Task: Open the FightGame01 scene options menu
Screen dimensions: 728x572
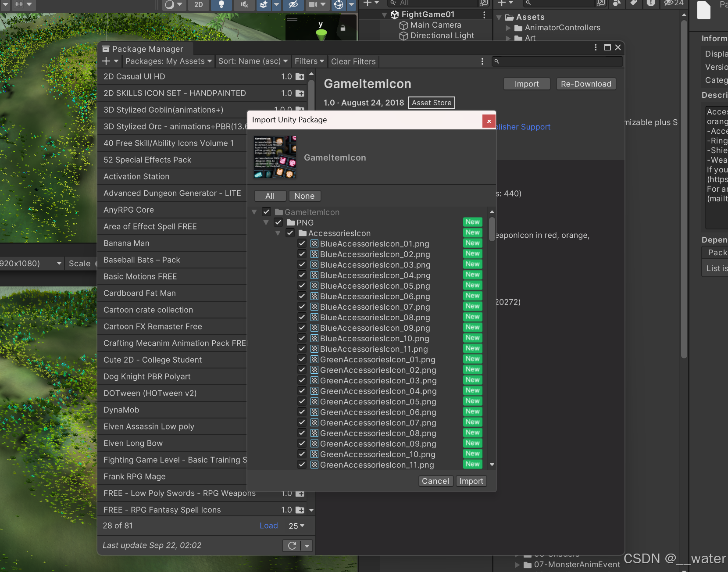Action: (x=484, y=14)
